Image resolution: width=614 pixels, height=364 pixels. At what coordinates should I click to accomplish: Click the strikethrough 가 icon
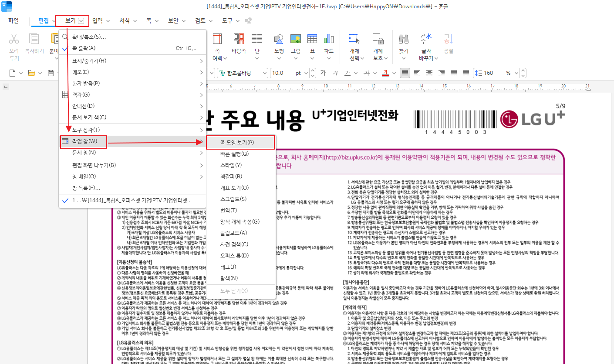pyautogui.click(x=366, y=73)
